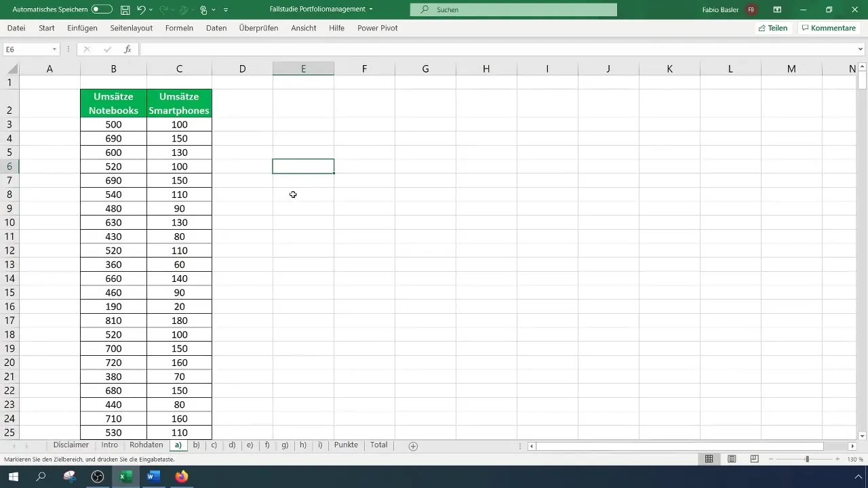Click the Umsätze Smartphones header cell
Screen dimensions: 868x488
(179, 103)
